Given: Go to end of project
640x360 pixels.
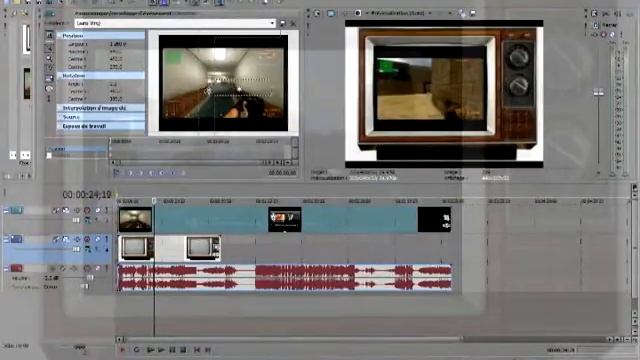Looking at the screenshot, I should tap(208, 350).
